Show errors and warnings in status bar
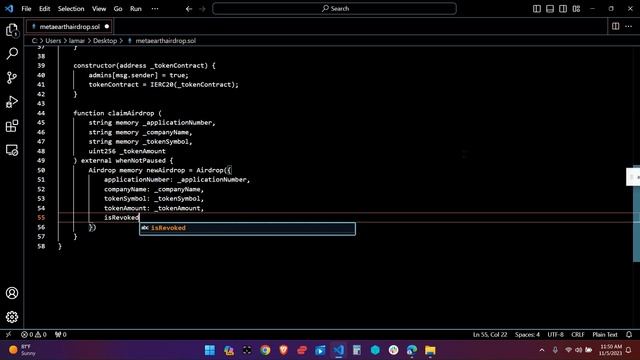Image resolution: width=640 pixels, height=360 pixels. [x=34, y=335]
